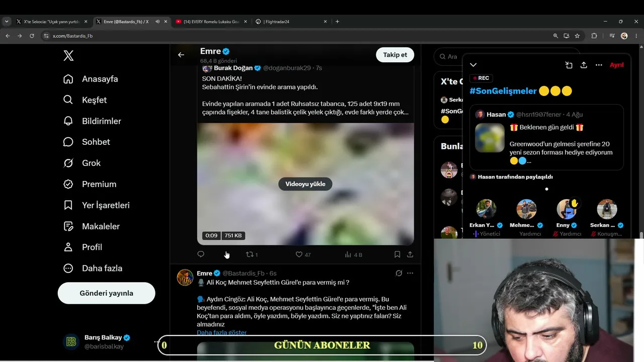Viewport: 644px width, 362px height.
Task: Click the address bar showing x.com/Bastardis_Fb
Action: coord(297,36)
